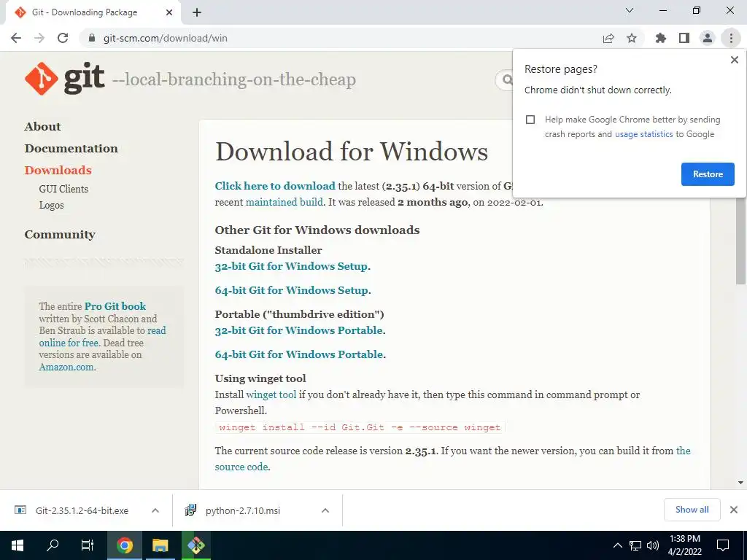
Task: Bookmark this tab with the star icon
Action: (x=632, y=38)
